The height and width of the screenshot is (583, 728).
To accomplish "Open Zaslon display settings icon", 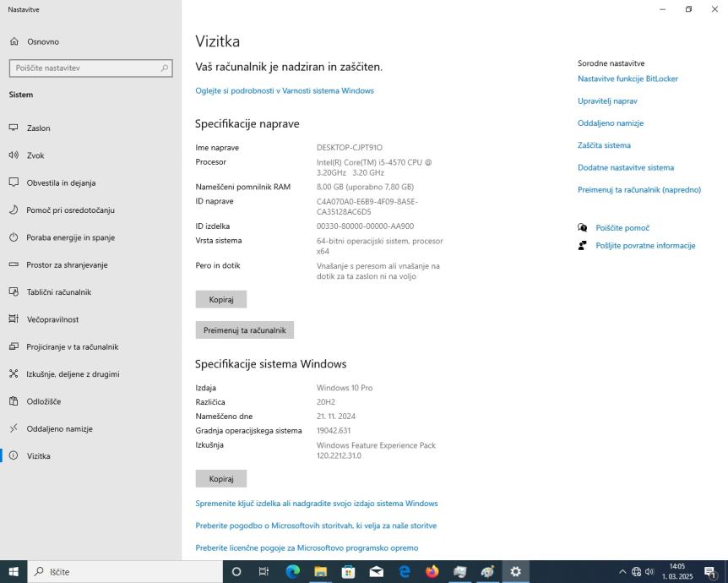I will [x=14, y=128].
